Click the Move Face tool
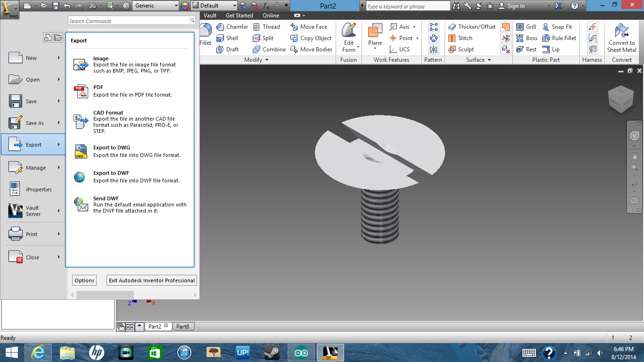This screenshot has width=644, height=362. tap(309, 27)
